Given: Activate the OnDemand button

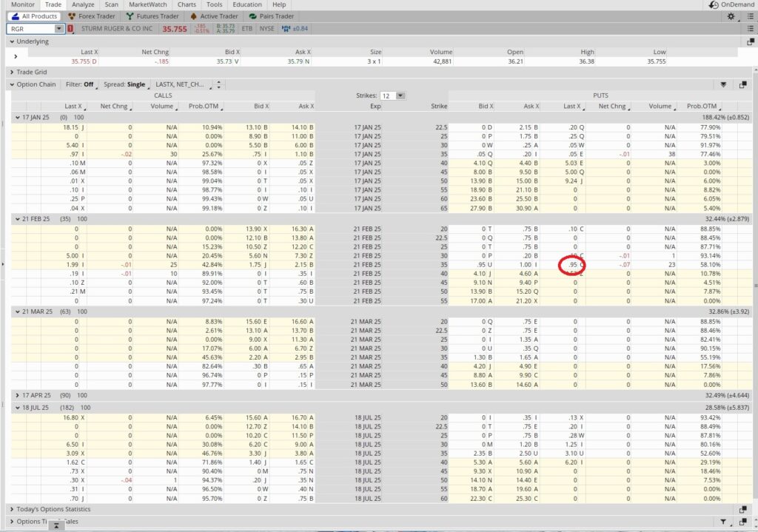Looking at the screenshot, I should click(731, 4).
